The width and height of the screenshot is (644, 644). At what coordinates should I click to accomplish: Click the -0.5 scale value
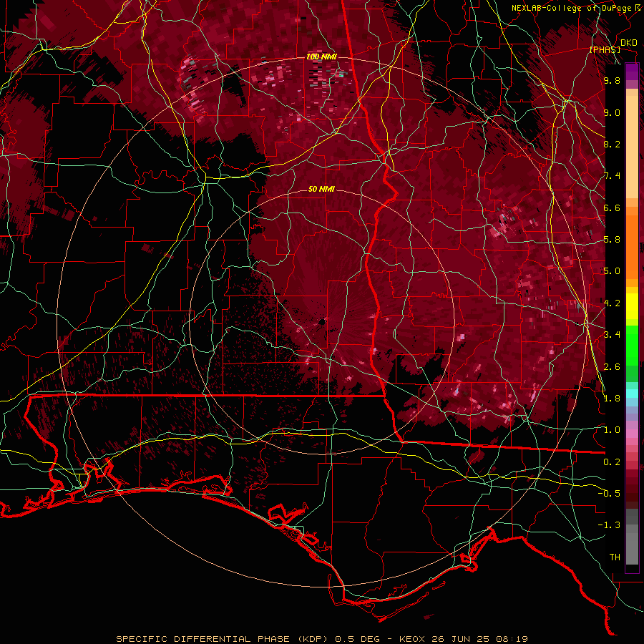coord(609,494)
